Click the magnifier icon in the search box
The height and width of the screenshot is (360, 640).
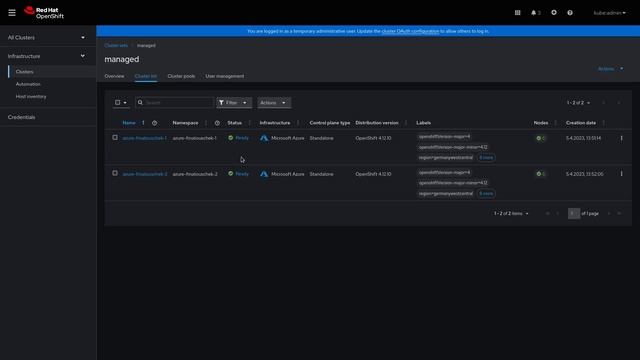click(x=140, y=103)
